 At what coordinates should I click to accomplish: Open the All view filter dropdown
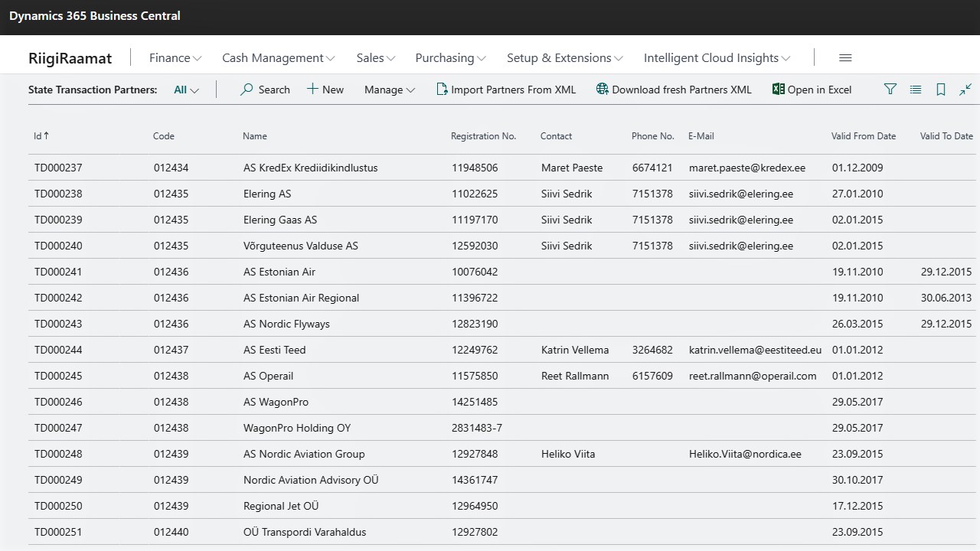click(x=186, y=90)
